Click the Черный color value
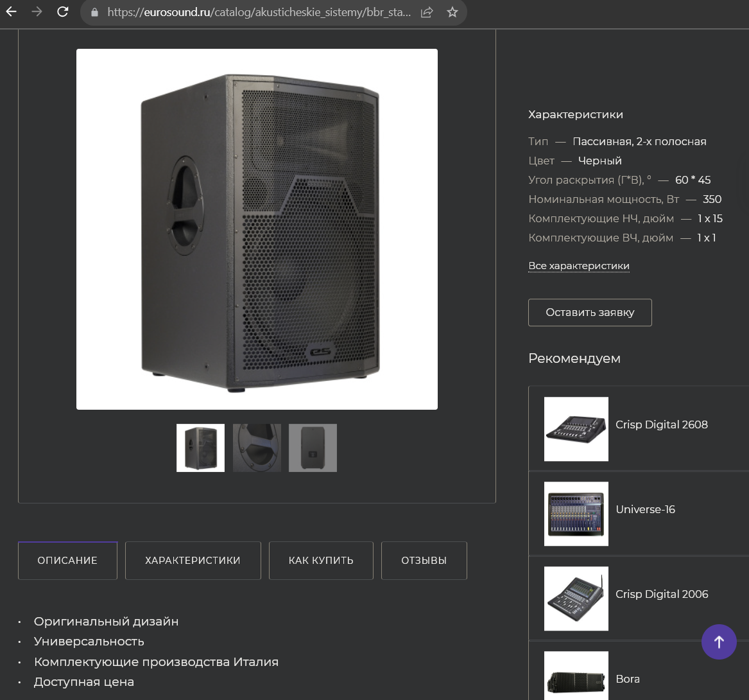This screenshot has width=749, height=700. (600, 161)
